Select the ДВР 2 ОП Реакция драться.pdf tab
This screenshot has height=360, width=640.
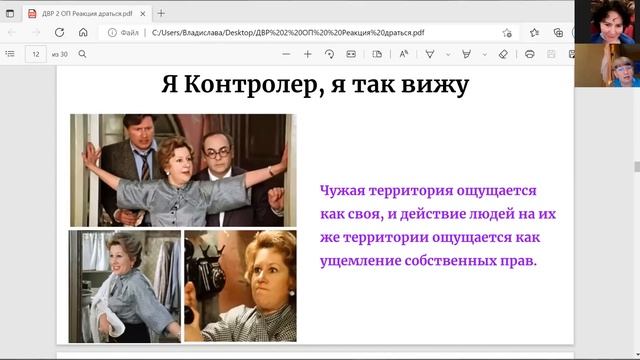[87, 13]
